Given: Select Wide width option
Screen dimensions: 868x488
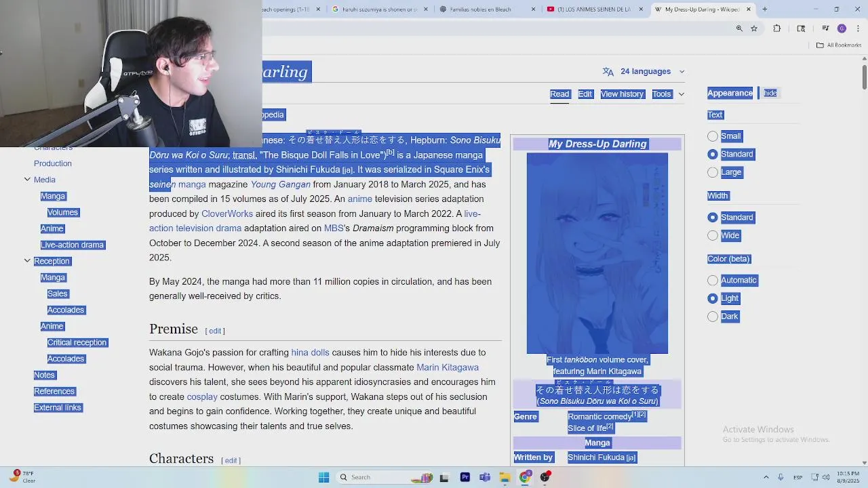Looking at the screenshot, I should click(x=713, y=236).
